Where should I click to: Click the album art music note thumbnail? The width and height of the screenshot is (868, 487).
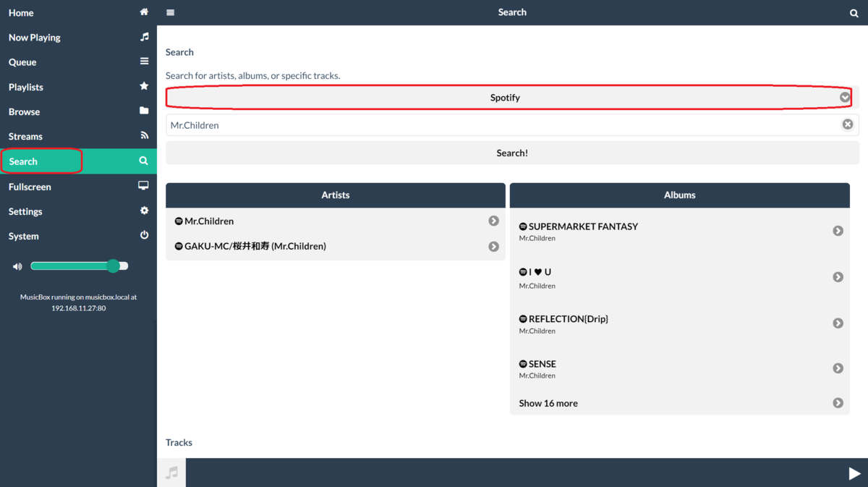pyautogui.click(x=171, y=473)
